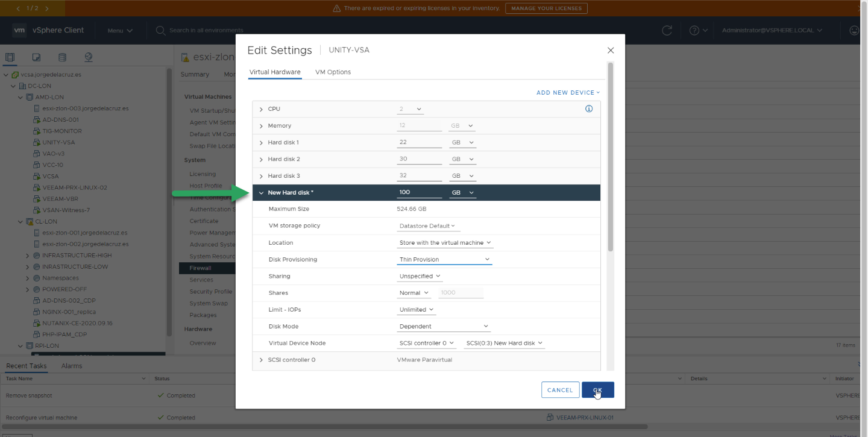Select VCSA VM in tree
This screenshot has height=437, width=868.
[50, 176]
